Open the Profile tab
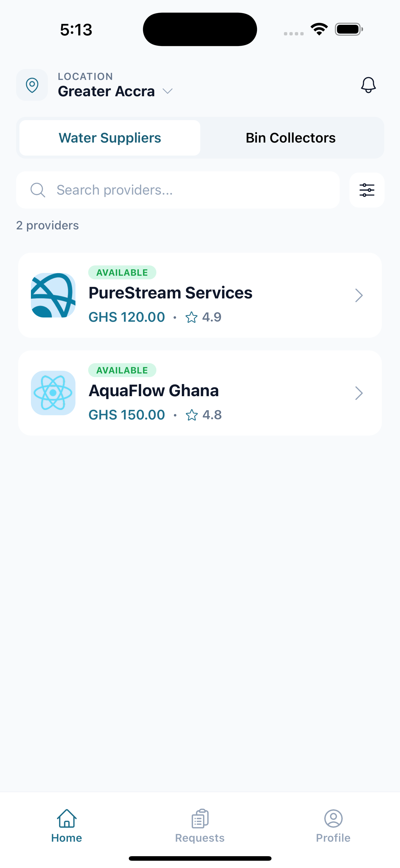Image resolution: width=400 pixels, height=868 pixels. pos(333,826)
